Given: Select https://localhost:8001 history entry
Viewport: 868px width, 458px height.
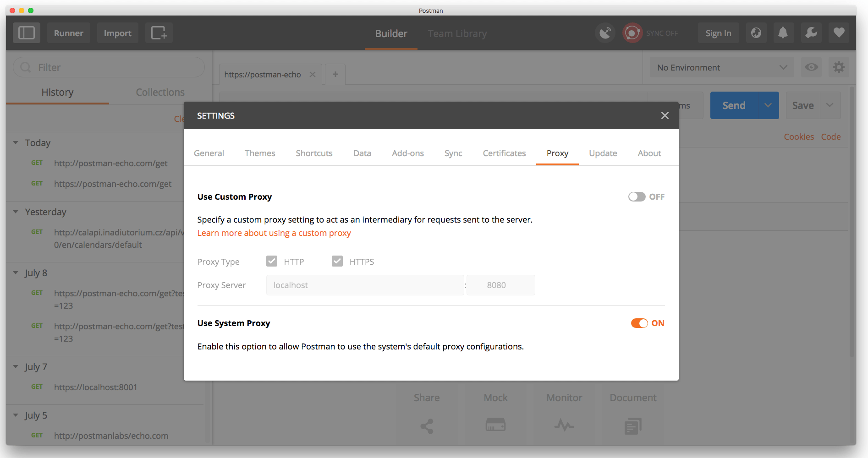Looking at the screenshot, I should pyautogui.click(x=95, y=387).
